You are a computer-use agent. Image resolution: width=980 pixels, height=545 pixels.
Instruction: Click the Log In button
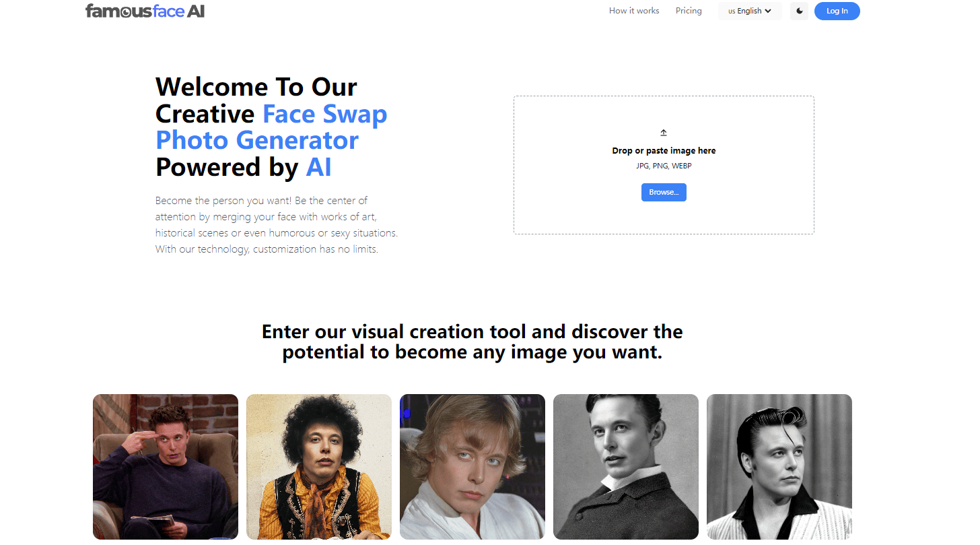pos(837,11)
